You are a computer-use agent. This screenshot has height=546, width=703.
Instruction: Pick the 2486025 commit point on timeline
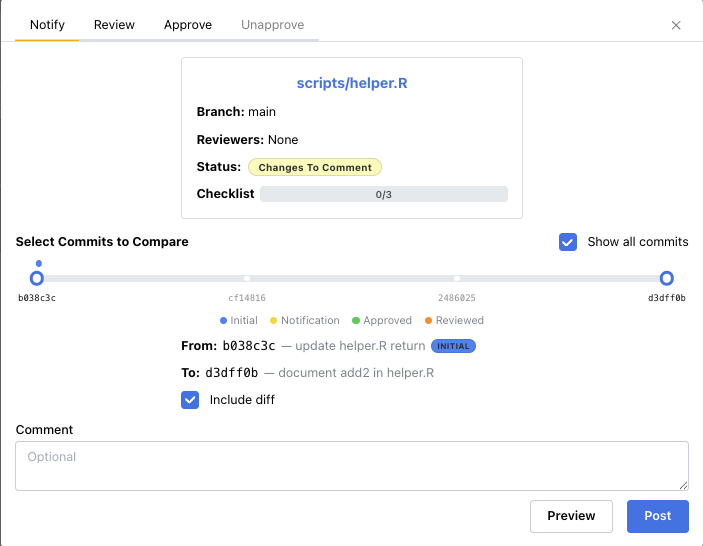(x=457, y=279)
